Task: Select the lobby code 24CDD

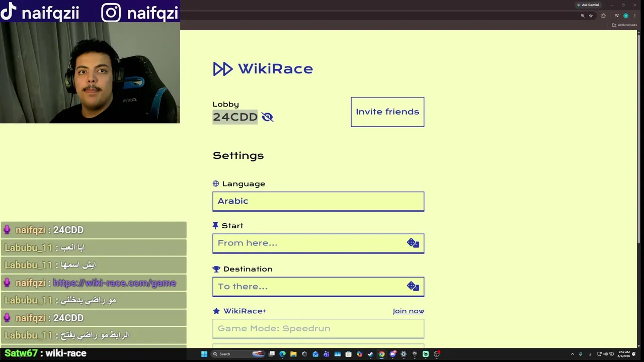Action: [235, 117]
